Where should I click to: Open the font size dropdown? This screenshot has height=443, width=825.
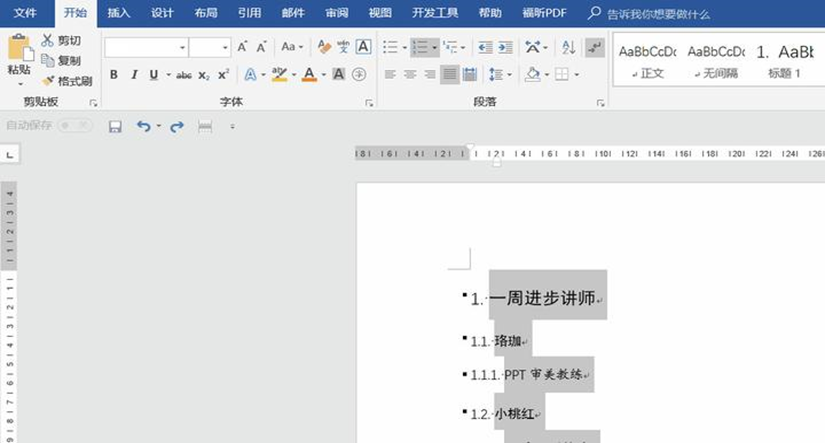coord(225,47)
